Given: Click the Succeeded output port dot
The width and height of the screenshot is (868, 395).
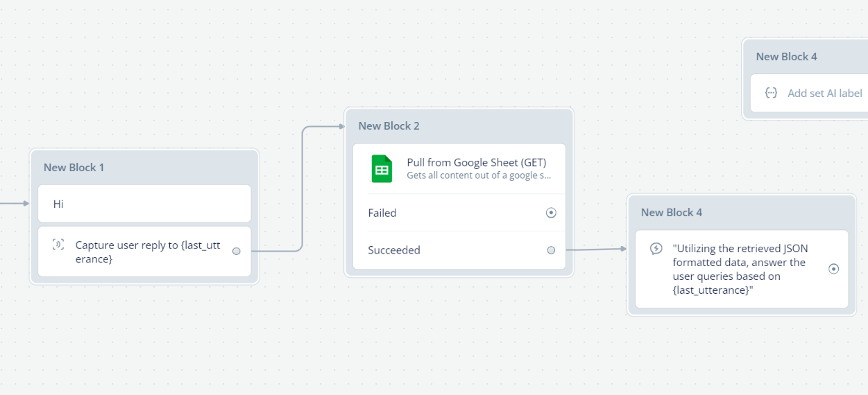Looking at the screenshot, I should coord(551,250).
